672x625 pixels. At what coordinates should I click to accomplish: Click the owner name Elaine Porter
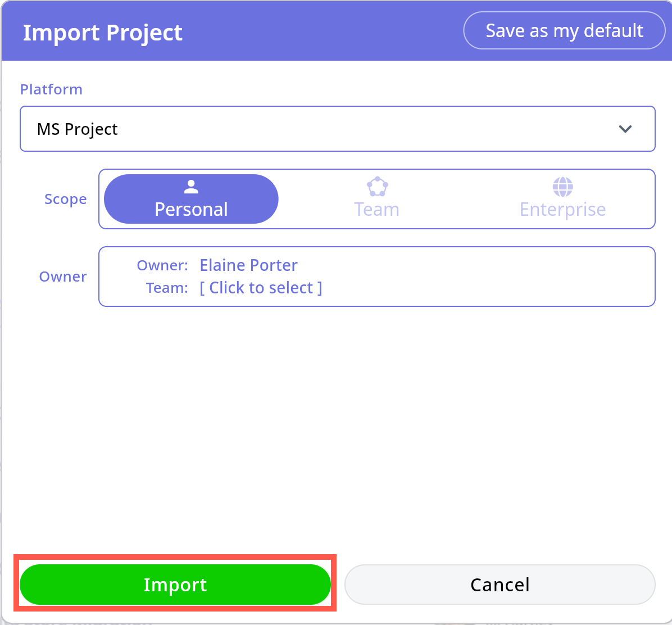[x=248, y=265]
